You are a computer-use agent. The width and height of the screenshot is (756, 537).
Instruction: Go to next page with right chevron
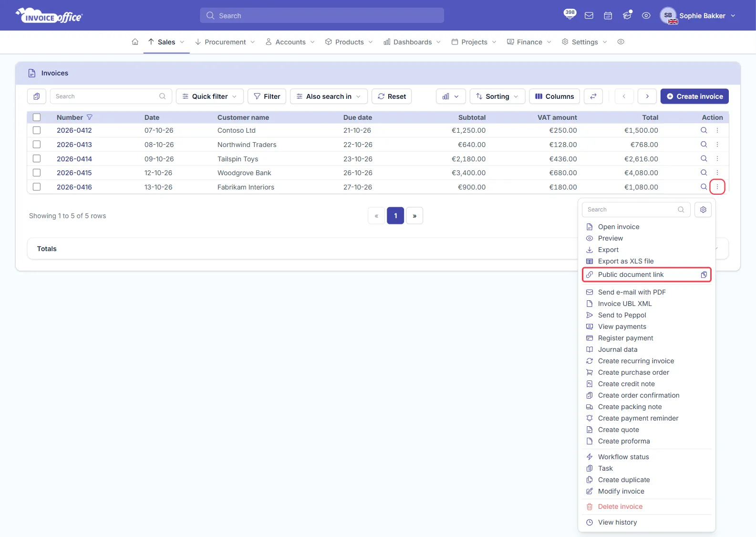tap(647, 96)
